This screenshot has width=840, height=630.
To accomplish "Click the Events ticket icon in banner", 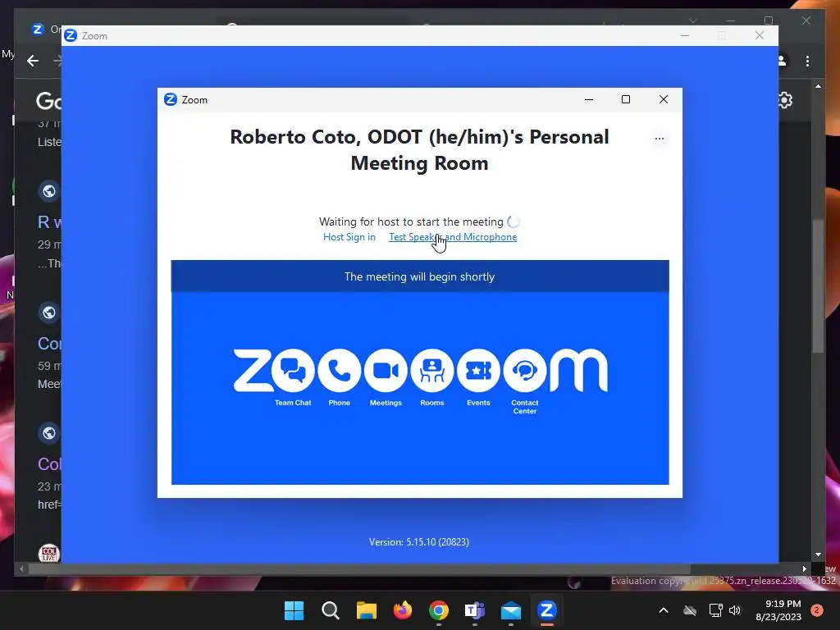I will point(478,370).
